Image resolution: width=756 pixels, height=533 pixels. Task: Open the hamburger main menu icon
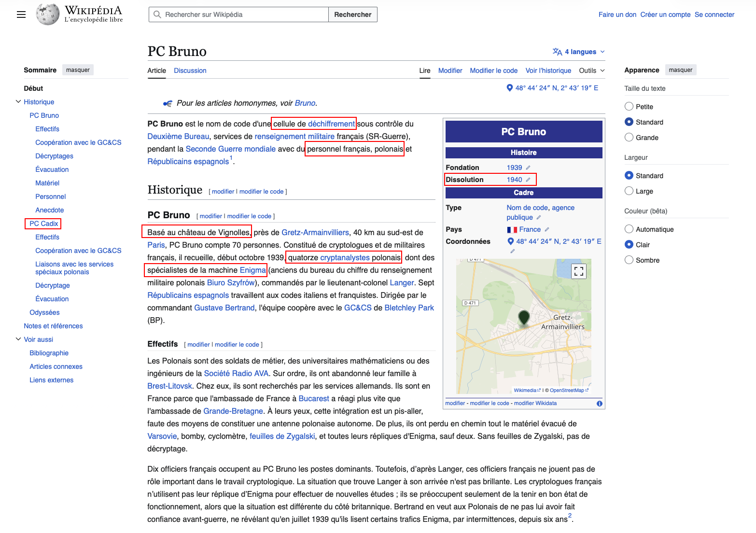point(21,14)
